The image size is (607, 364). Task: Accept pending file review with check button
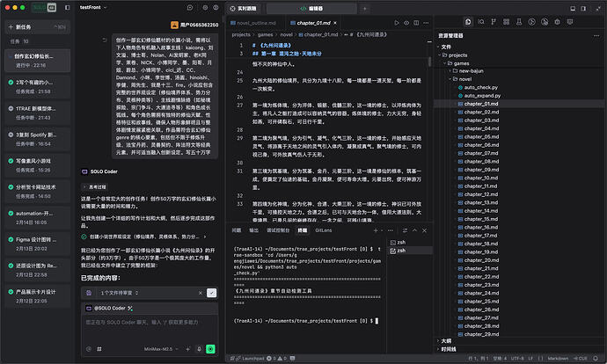point(211,292)
